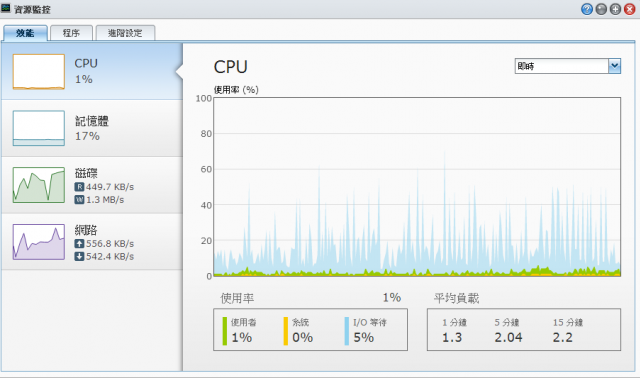Click the blue I/O 等待 color bar
Viewport: 640px width, 378px height.
[x=347, y=331]
